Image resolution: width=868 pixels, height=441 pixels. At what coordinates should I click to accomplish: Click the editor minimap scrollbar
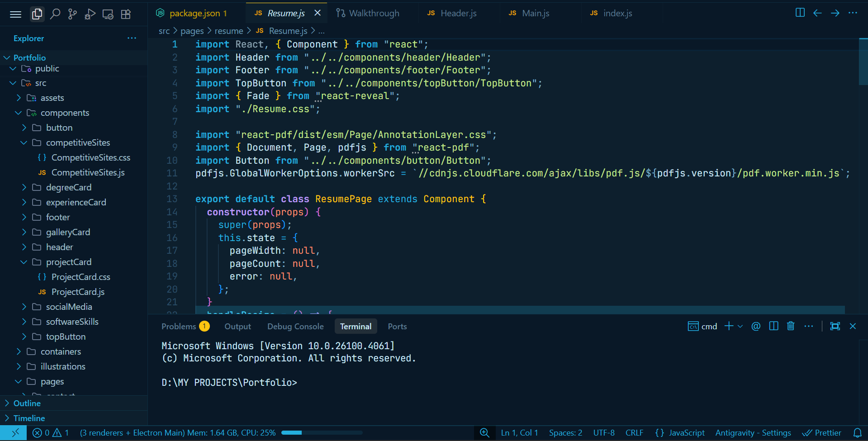[863, 62]
